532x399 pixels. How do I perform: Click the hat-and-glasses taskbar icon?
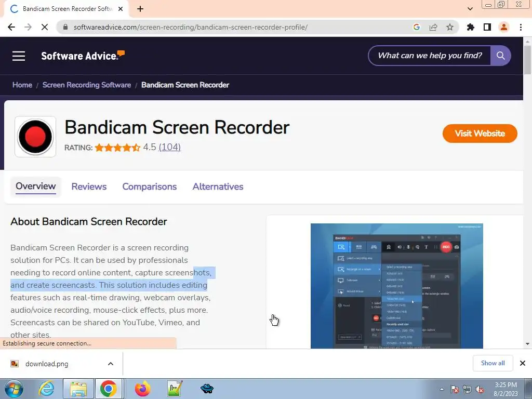(x=207, y=389)
